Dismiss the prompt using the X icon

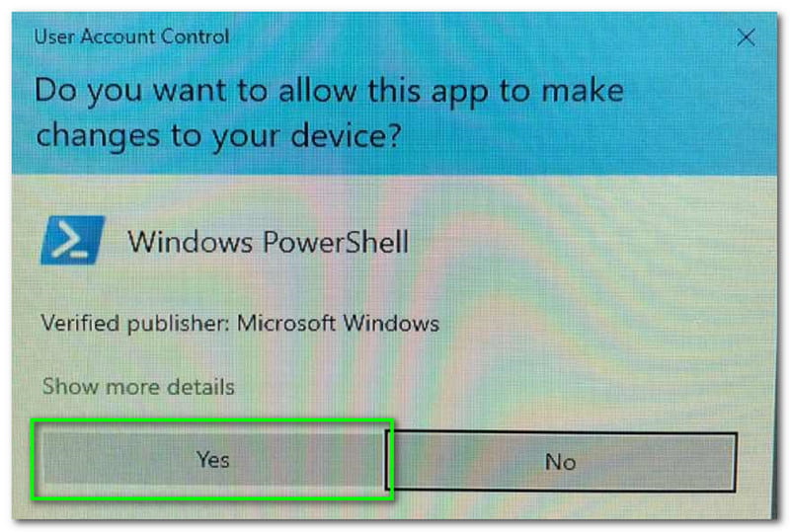(746, 38)
